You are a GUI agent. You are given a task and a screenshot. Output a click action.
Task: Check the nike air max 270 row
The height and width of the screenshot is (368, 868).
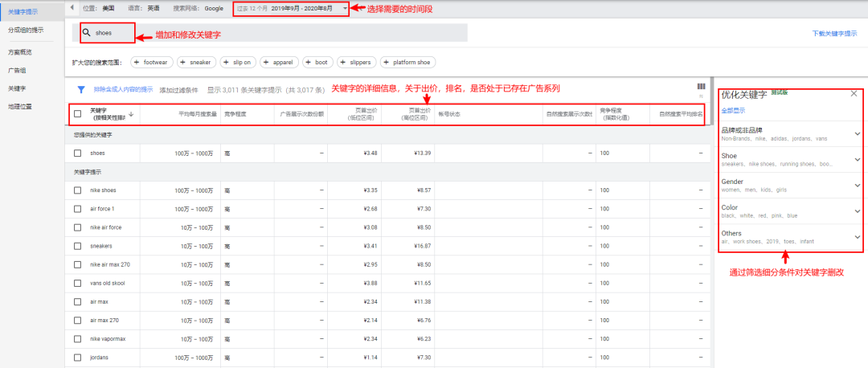point(77,264)
